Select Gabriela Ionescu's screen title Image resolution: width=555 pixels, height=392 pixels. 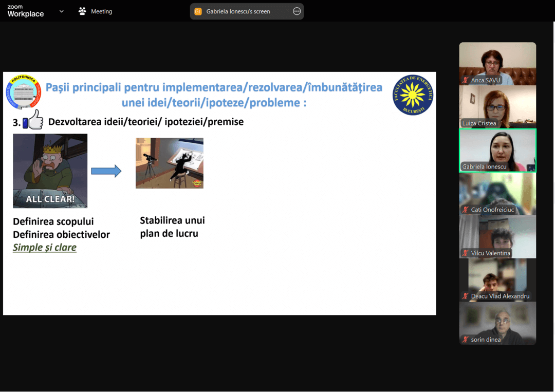pyautogui.click(x=238, y=11)
